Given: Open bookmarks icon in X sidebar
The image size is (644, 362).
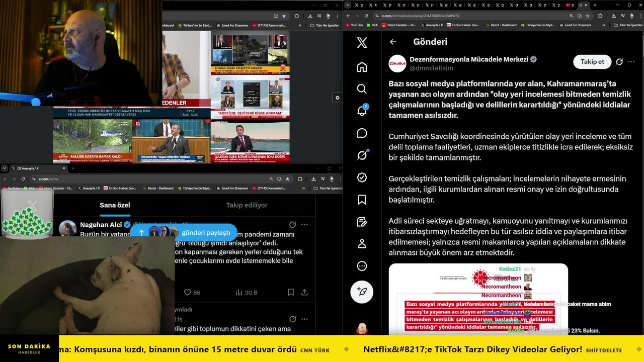Looking at the screenshot, I should point(362,200).
